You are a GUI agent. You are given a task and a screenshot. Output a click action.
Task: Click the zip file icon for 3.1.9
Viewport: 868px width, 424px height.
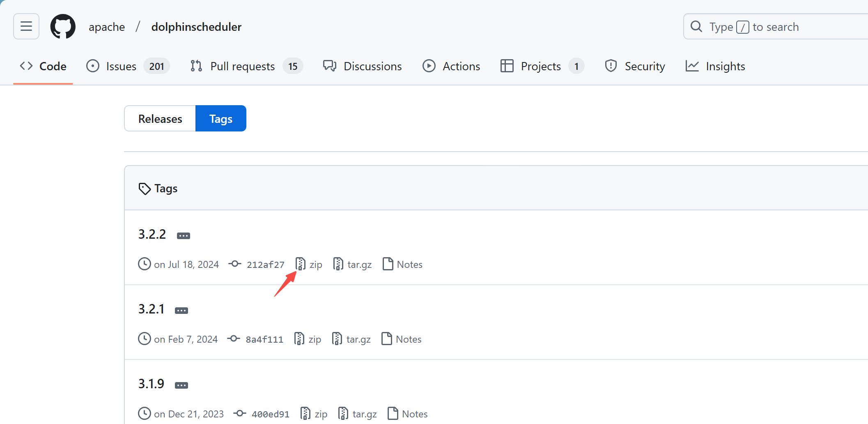point(305,414)
